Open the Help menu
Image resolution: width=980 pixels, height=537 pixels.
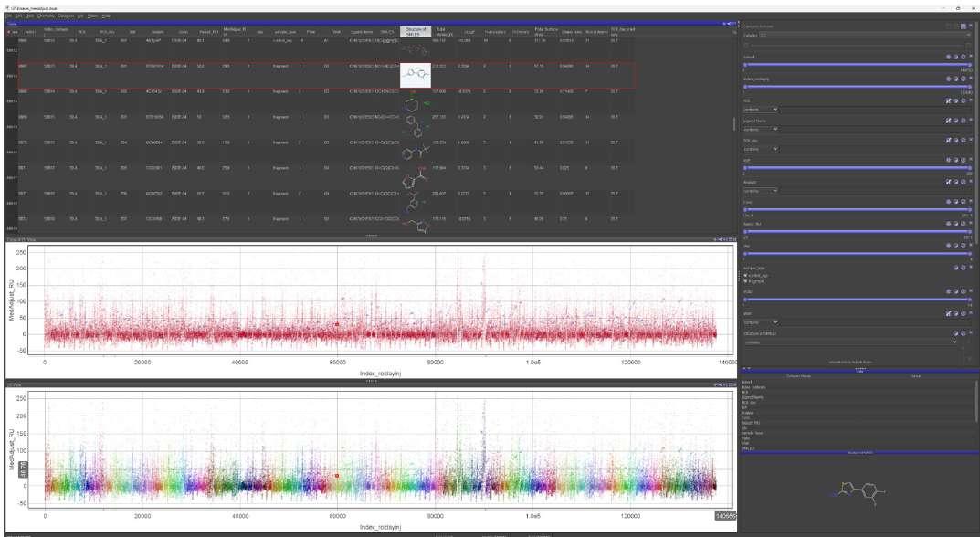[106, 16]
